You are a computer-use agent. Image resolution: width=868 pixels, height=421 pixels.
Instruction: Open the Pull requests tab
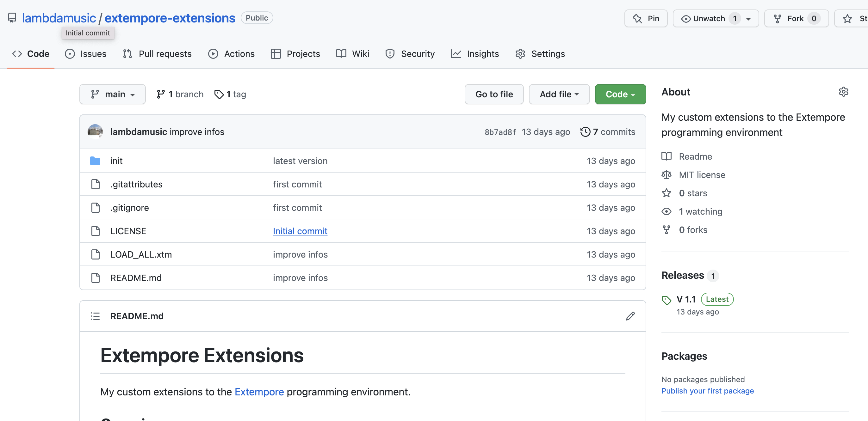(x=157, y=54)
